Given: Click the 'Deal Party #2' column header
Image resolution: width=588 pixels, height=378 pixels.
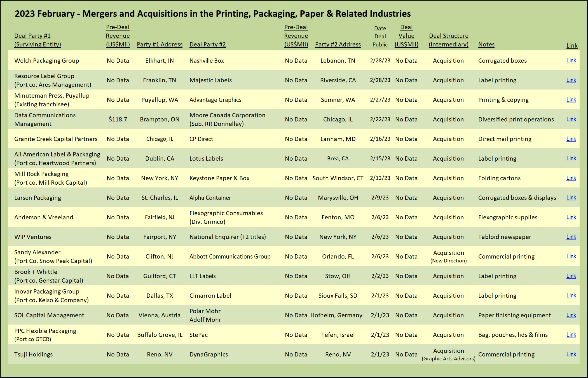Looking at the screenshot, I should (x=207, y=44).
